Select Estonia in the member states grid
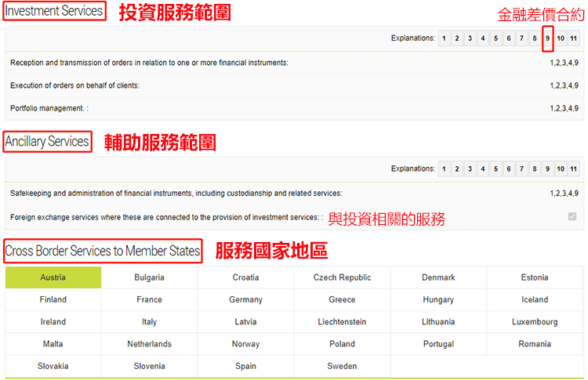The width and height of the screenshot is (588, 380). tap(535, 277)
